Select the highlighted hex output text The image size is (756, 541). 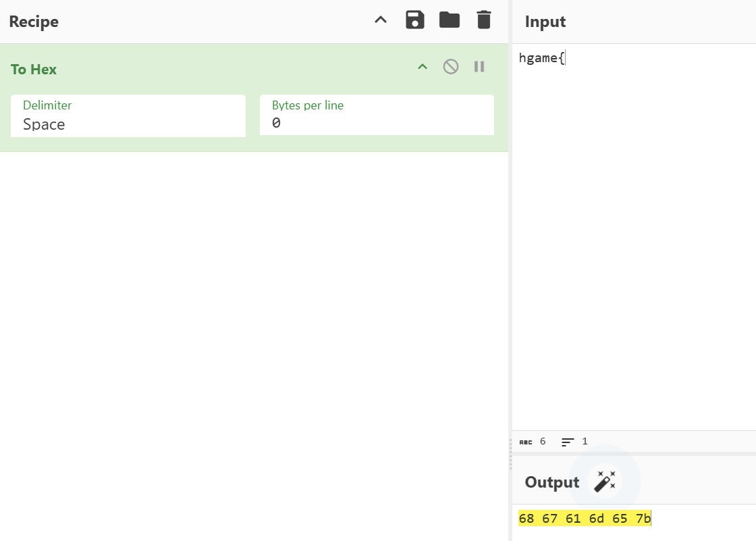(x=585, y=519)
